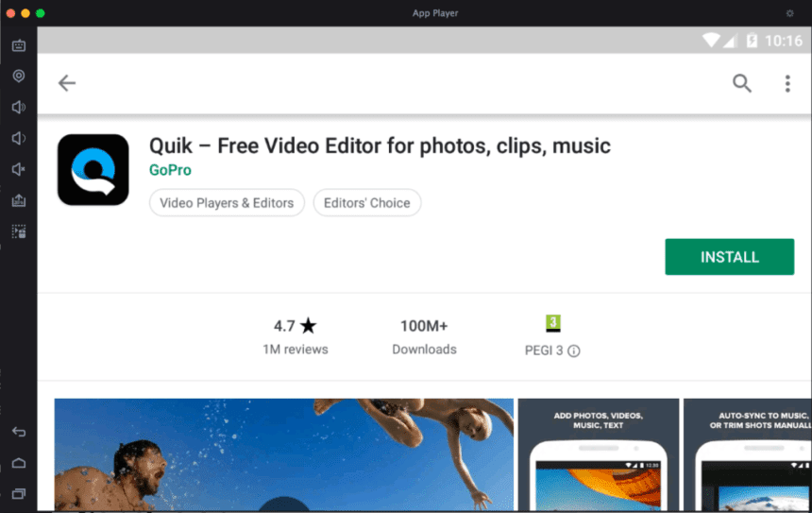Image resolution: width=812 pixels, height=513 pixels.
Task: Click the volume down speaker icon
Action: (x=19, y=138)
